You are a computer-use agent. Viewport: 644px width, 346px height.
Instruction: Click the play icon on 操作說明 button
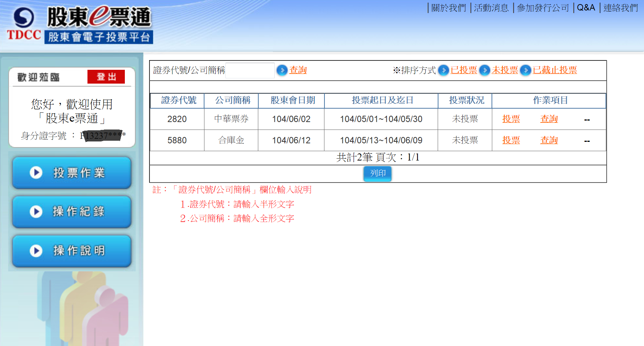click(36, 251)
